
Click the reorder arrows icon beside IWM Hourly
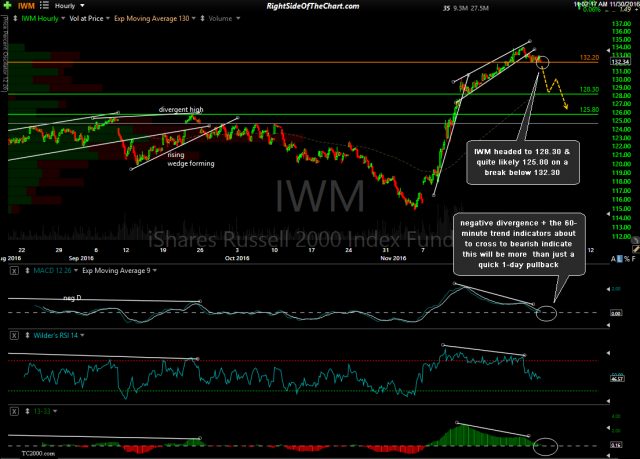(15, 18)
